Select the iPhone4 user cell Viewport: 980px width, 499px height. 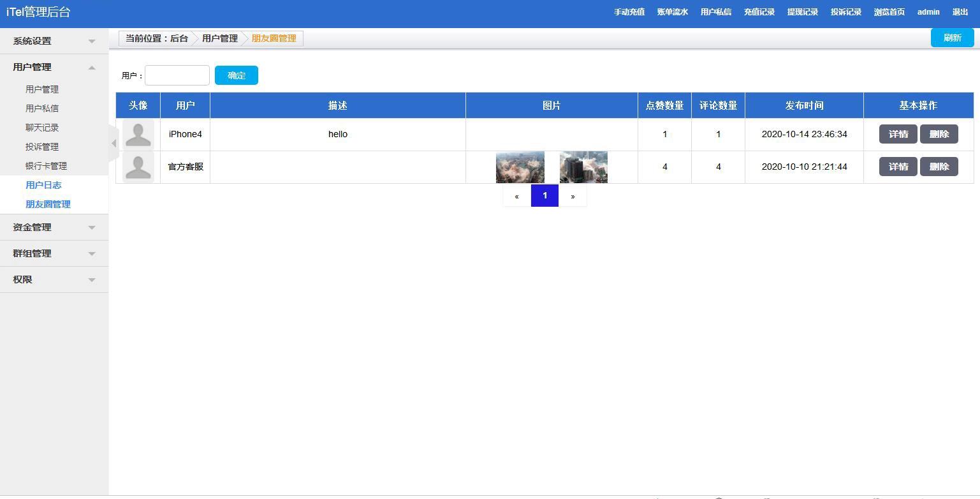point(185,134)
